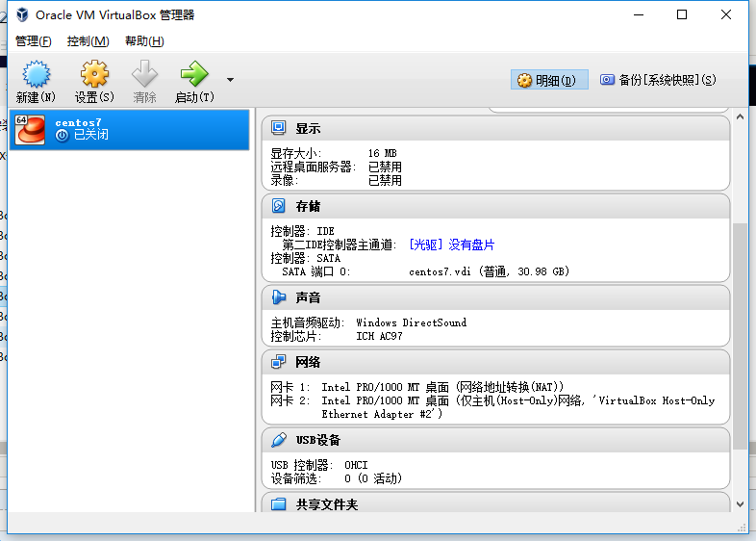Click the OHCI USB controller value
Image resolution: width=756 pixels, height=541 pixels.
click(356, 465)
